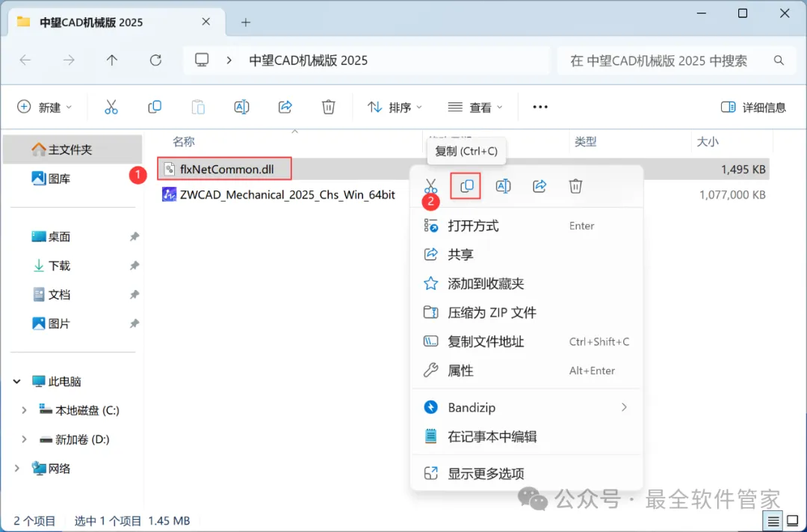Click the pin icon next to 图片
The width and height of the screenshot is (807, 532).
[x=134, y=324]
